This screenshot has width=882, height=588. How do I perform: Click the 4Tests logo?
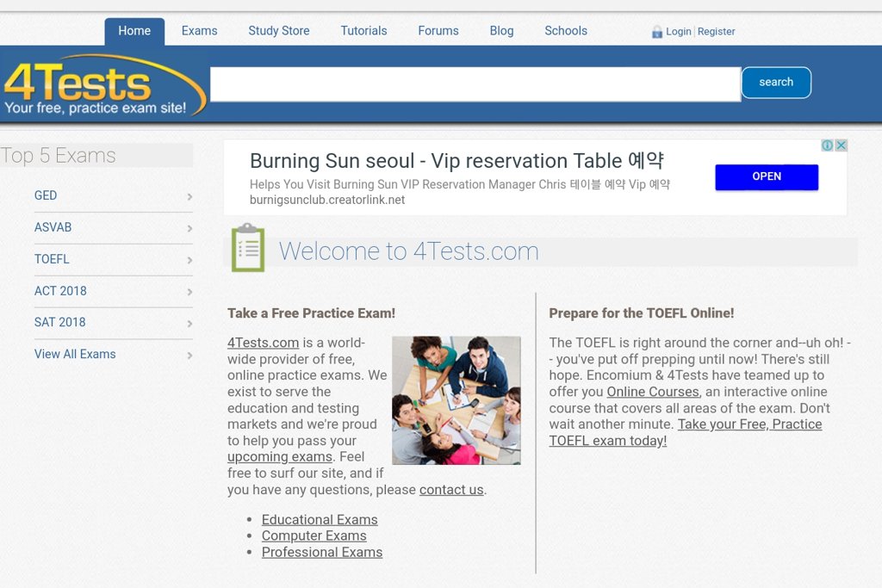pyautogui.click(x=103, y=86)
